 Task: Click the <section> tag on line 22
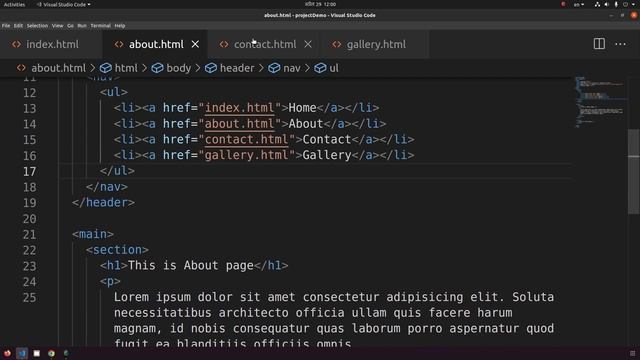click(117, 250)
